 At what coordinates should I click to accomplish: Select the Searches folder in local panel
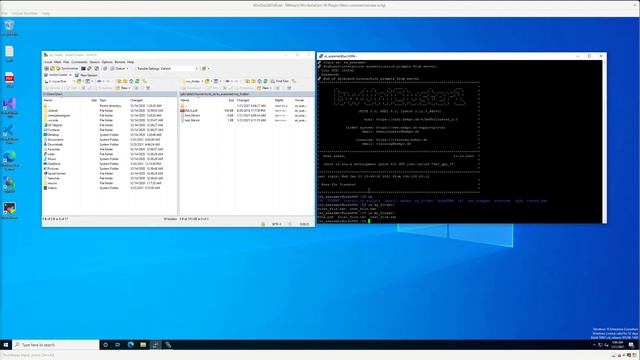click(52, 178)
